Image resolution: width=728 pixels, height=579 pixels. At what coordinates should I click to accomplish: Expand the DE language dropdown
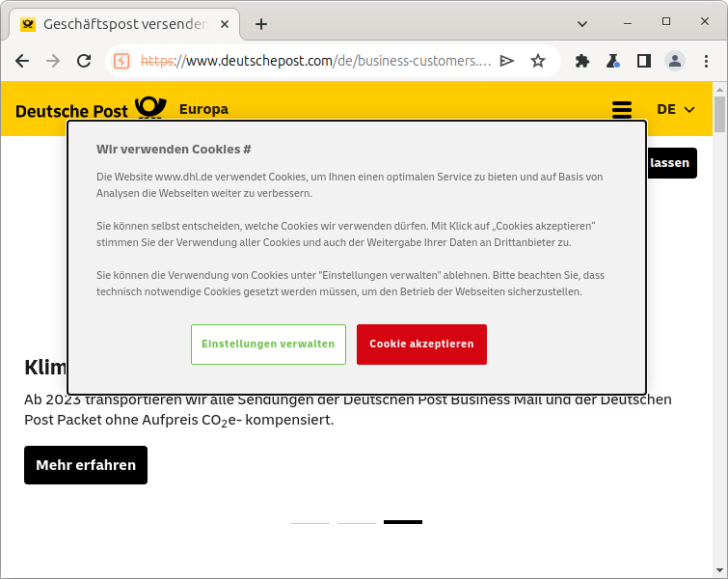[x=675, y=109]
